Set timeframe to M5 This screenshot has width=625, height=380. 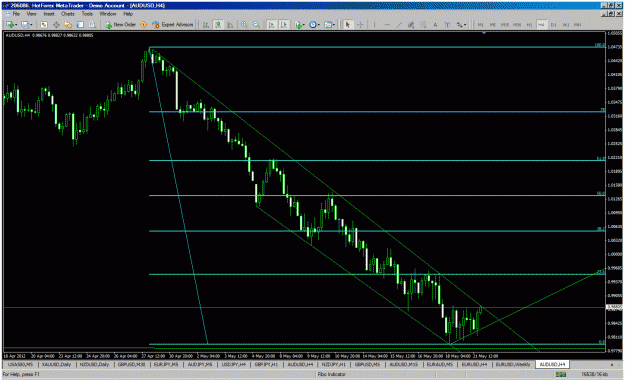coord(493,25)
